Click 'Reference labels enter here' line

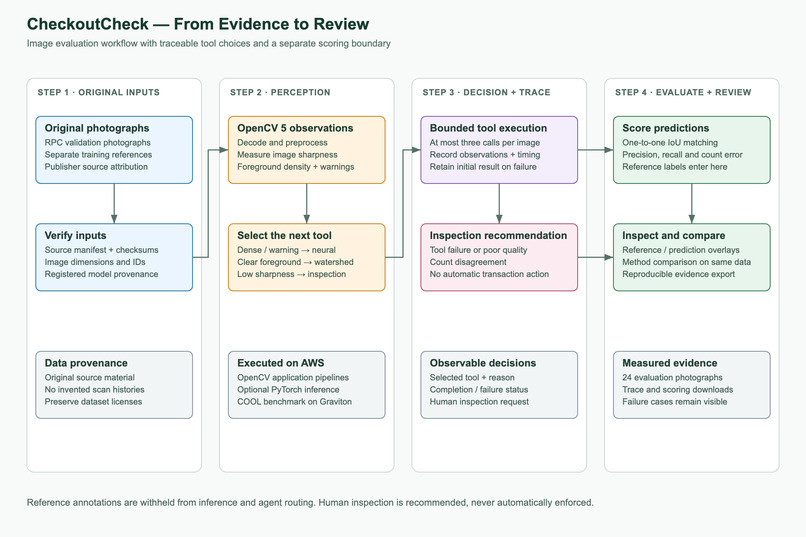pos(674,166)
